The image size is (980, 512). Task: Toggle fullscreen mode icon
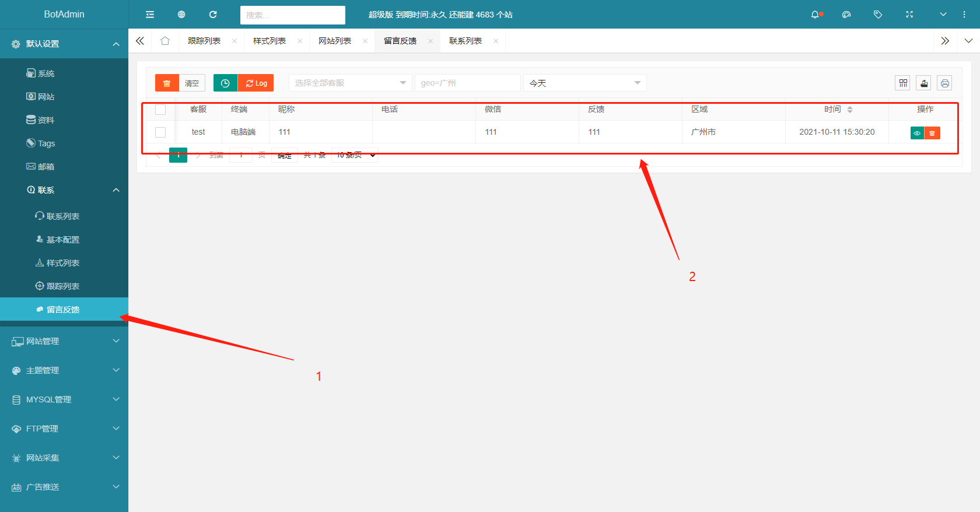click(x=909, y=15)
